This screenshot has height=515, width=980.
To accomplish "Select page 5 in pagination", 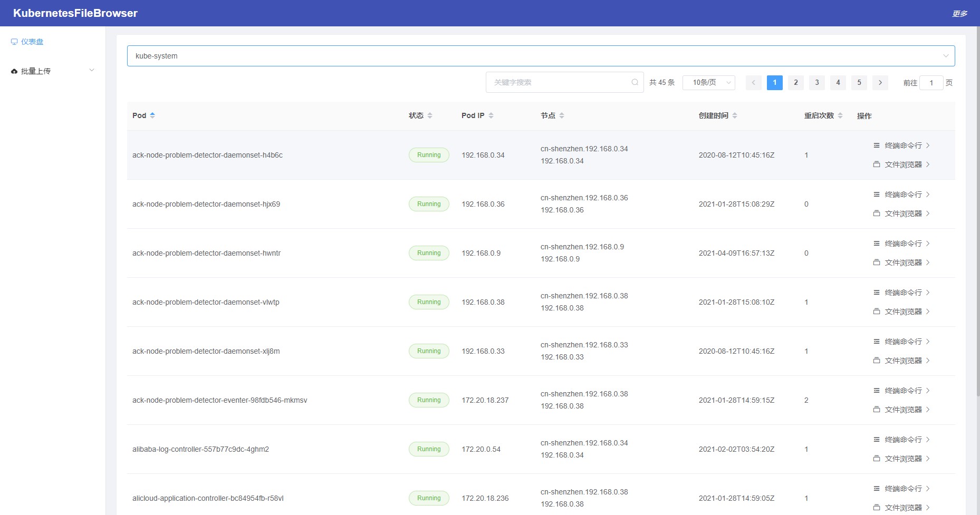I will [859, 82].
